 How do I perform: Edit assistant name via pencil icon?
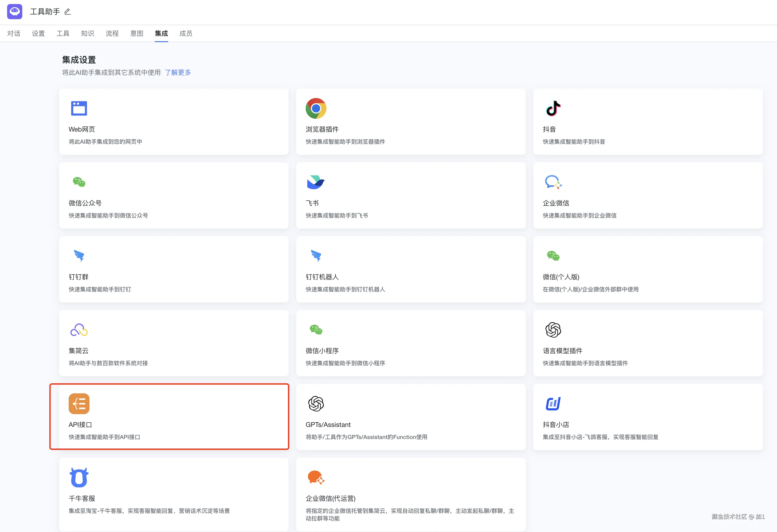[x=67, y=12]
